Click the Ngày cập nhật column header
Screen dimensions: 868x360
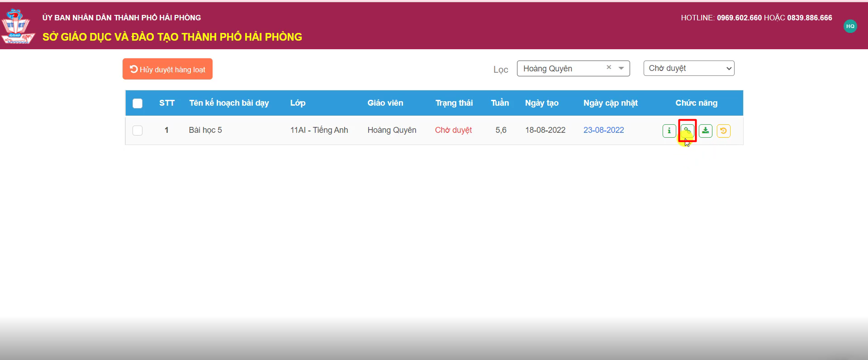[610, 103]
